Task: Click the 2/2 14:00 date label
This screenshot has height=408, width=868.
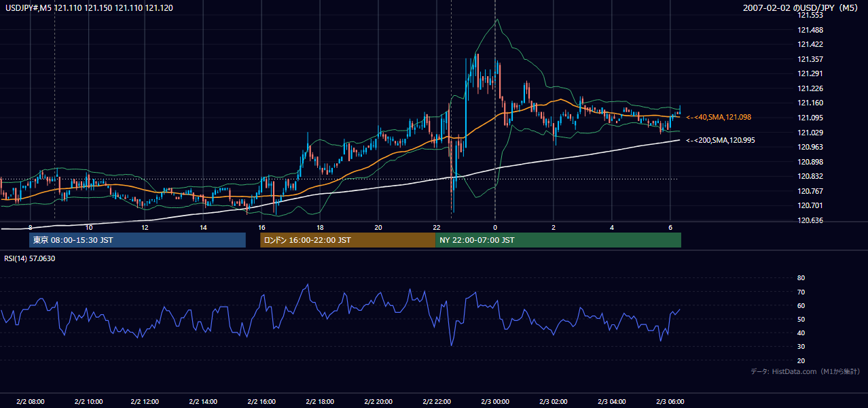Action: coord(204,401)
